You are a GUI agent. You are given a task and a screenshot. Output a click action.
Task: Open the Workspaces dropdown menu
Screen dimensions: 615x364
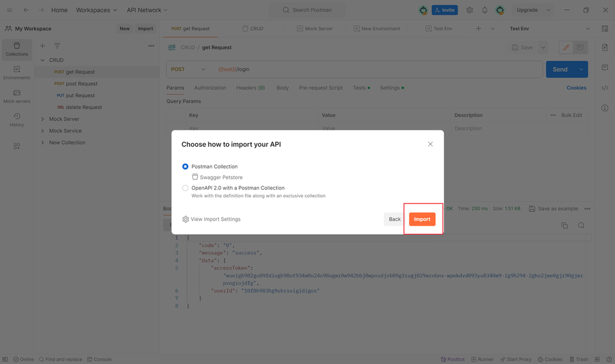97,10
